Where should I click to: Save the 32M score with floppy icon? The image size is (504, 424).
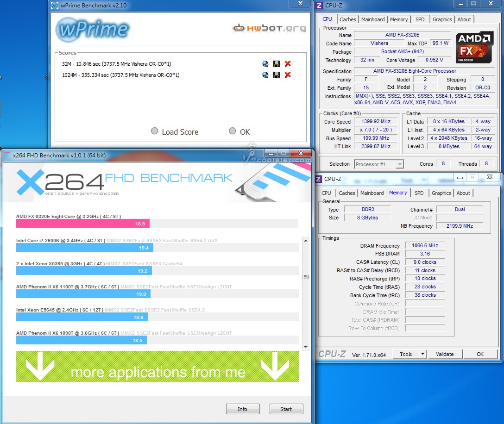point(277,64)
